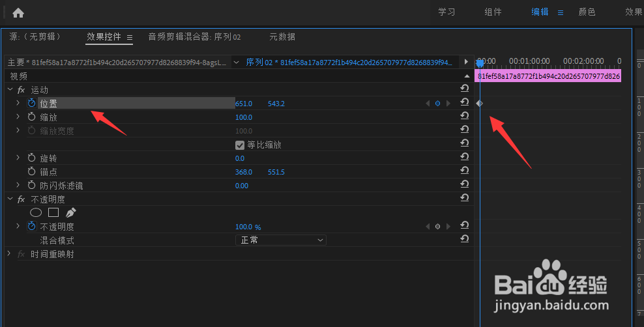This screenshot has width=644, height=327.
Task: Open the 颜色 workspace
Action: (x=587, y=12)
